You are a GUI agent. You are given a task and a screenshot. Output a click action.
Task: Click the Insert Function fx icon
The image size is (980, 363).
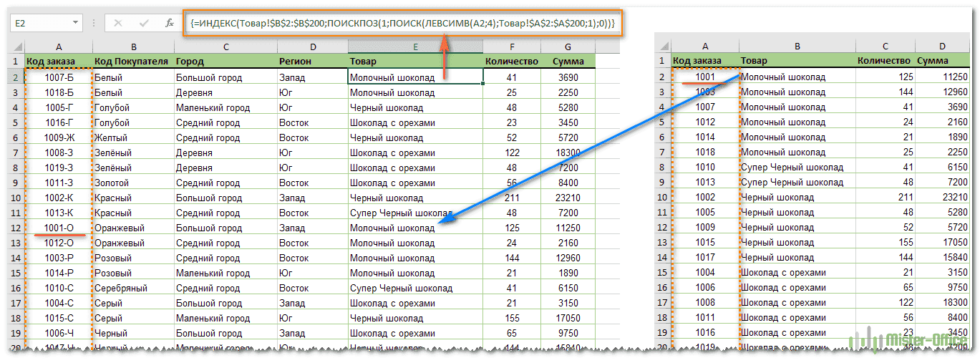point(170,23)
